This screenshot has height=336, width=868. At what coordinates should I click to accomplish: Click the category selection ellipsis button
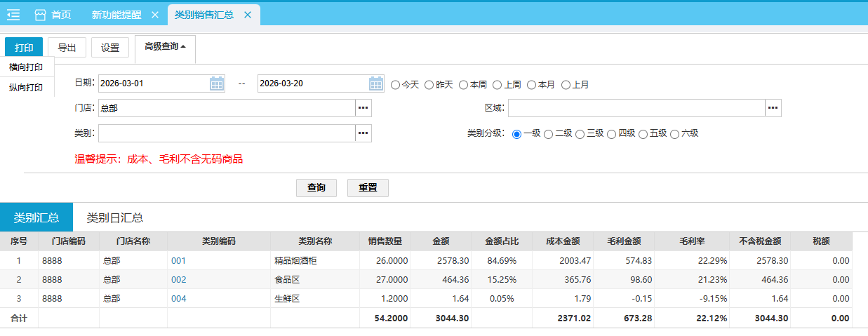tap(363, 133)
